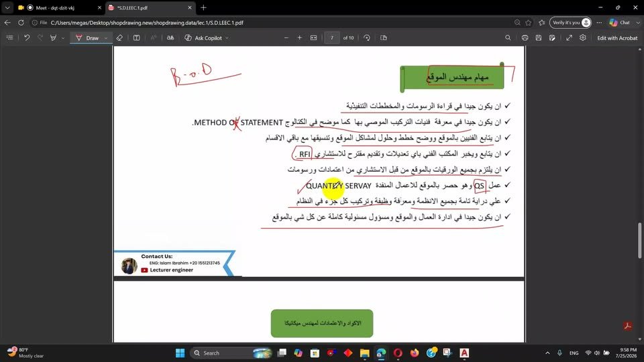Viewport: 644px width, 362px height.
Task: Expand the Copilot Chat dropdown arrow
Action: [x=638, y=23]
